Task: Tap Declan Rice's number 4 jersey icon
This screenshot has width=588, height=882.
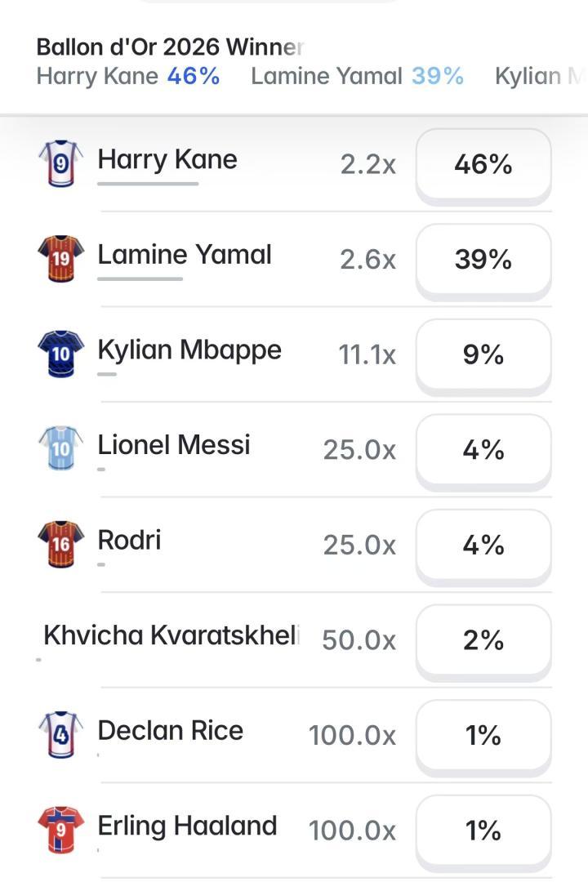Action: click(60, 735)
